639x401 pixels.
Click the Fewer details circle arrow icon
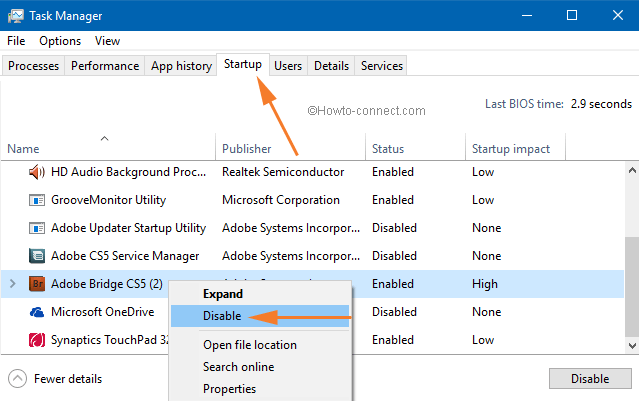click(x=17, y=379)
